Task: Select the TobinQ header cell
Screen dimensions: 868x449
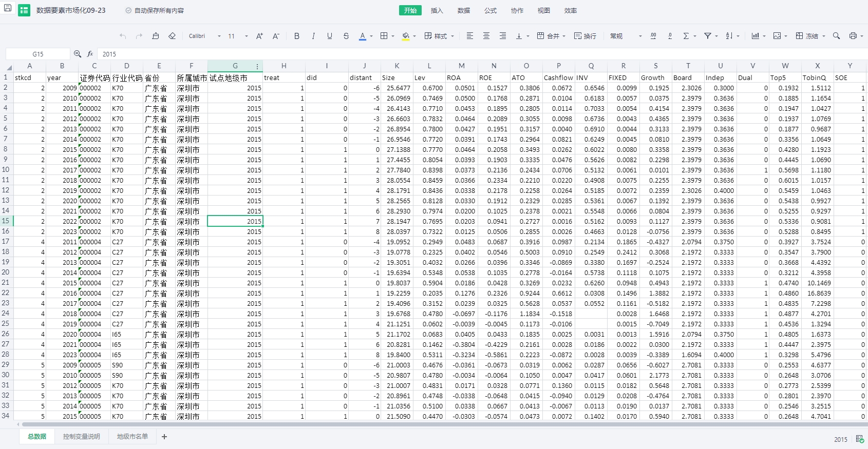Action: click(x=817, y=77)
